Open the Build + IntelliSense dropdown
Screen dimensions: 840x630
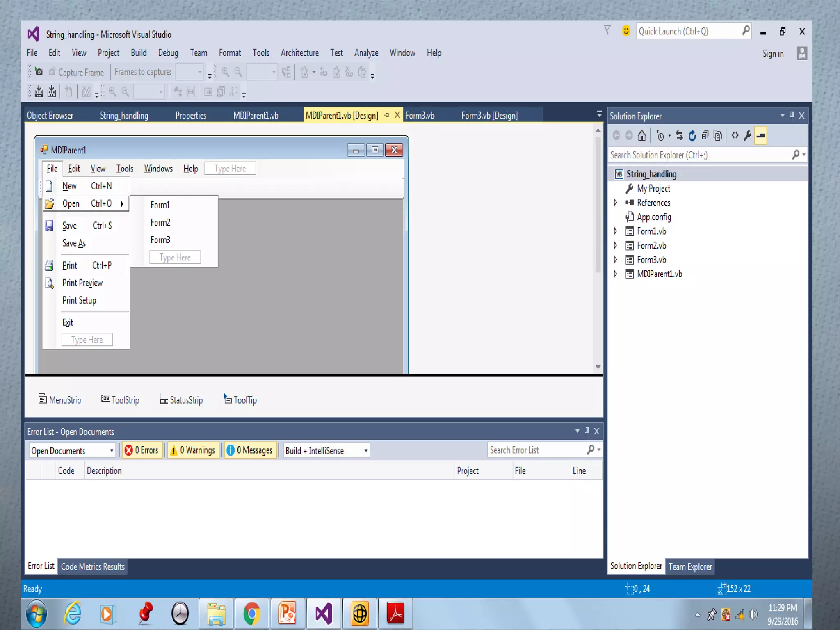click(x=326, y=450)
